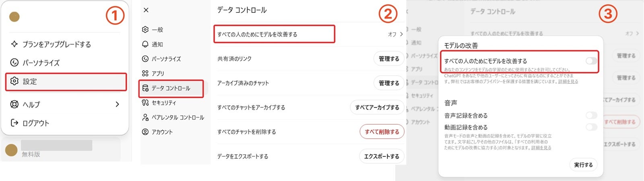This screenshot has width=644, height=181.
Task: Open the アカウント settings tab
Action: tap(162, 132)
